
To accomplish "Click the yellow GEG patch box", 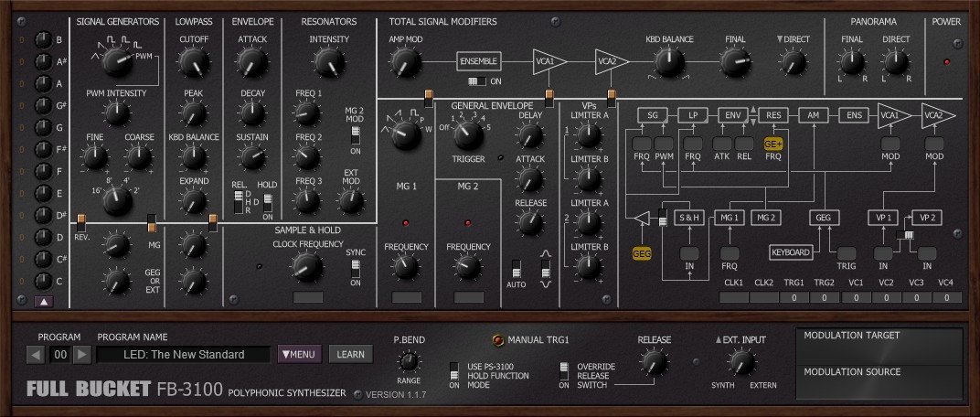I will 642,251.
